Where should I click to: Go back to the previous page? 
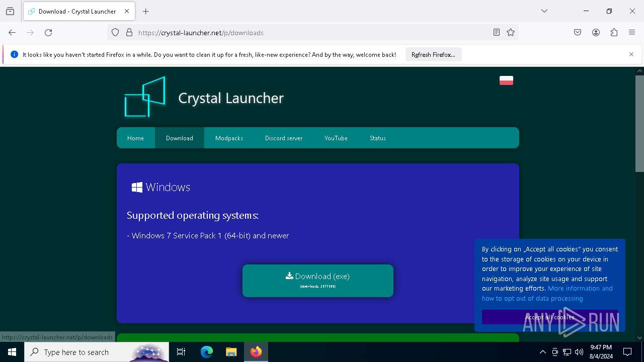[x=12, y=33]
